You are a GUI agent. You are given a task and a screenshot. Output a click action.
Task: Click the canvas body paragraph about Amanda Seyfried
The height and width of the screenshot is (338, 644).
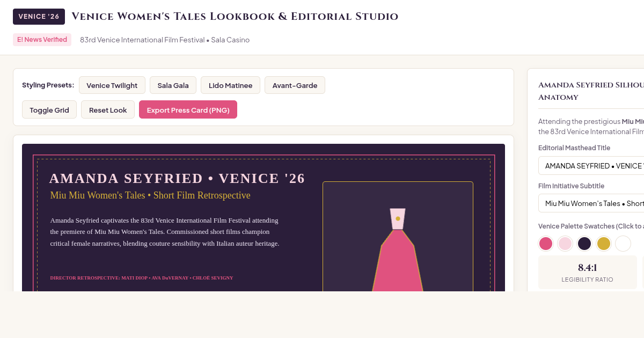point(165,232)
